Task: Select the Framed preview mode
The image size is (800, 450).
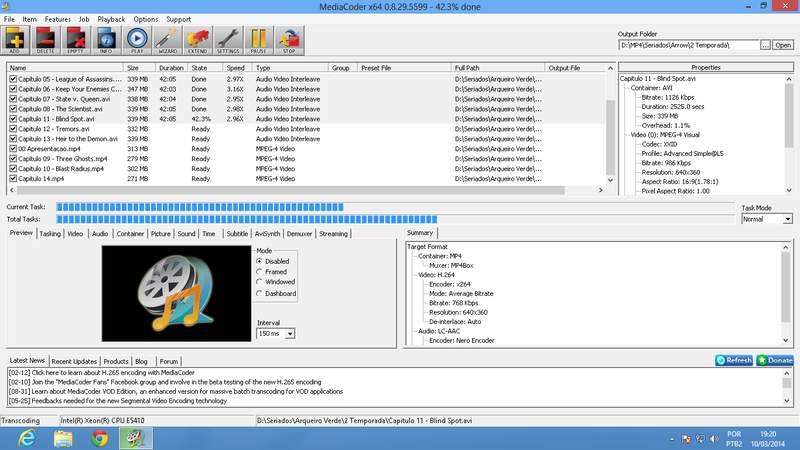Action: point(260,272)
